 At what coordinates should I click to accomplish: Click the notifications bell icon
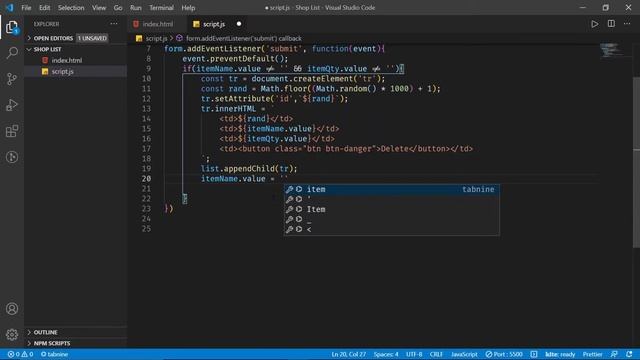coord(629,354)
